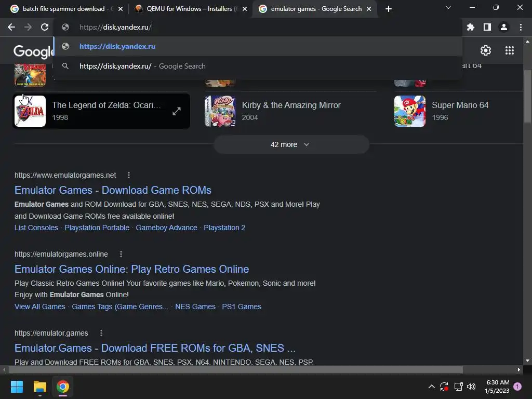The height and width of the screenshot is (399, 532).
Task: Expand the 42 more games list
Action: [x=291, y=144]
